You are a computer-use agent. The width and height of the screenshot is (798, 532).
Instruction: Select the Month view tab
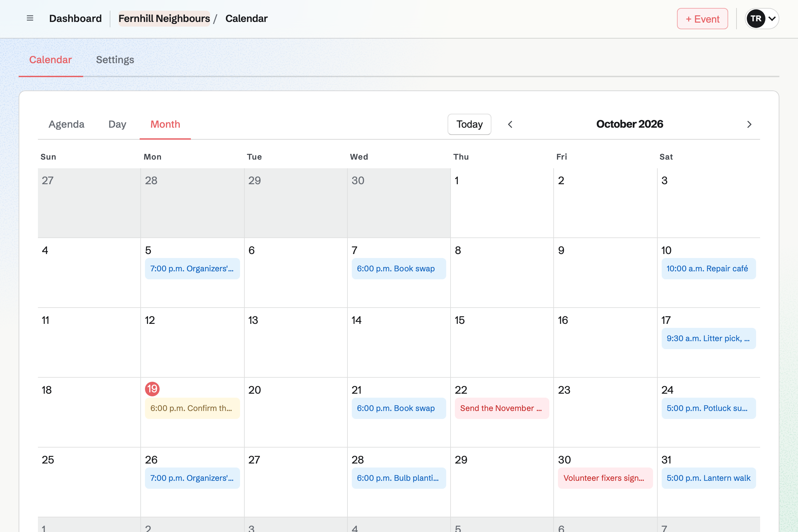(x=165, y=124)
